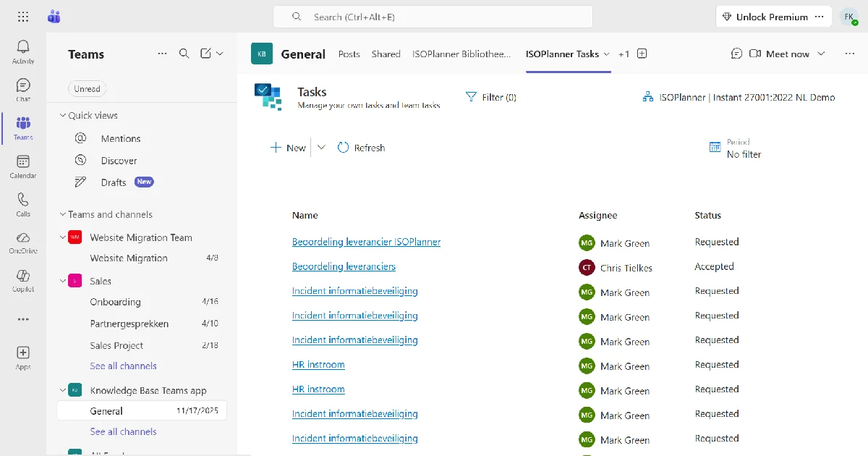Click the Chris Tielkes assignee
The height and width of the screenshot is (456, 868).
[x=616, y=268]
